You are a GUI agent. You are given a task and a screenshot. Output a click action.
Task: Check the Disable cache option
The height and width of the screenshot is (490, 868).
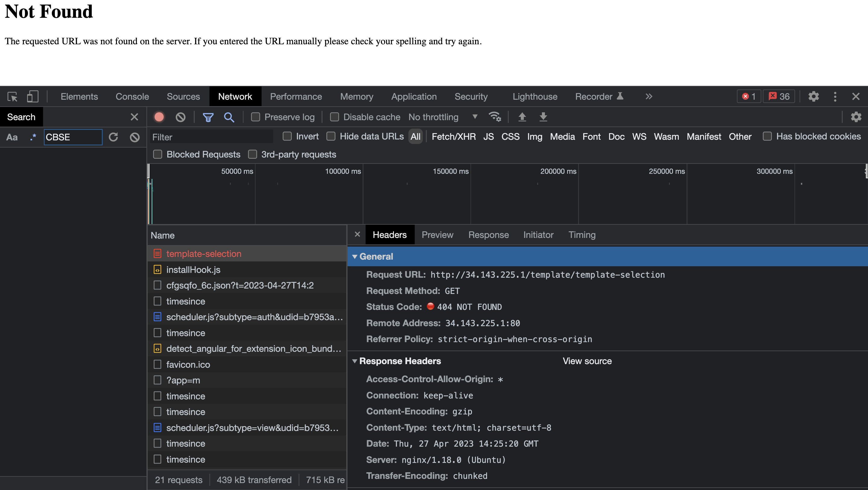click(334, 117)
